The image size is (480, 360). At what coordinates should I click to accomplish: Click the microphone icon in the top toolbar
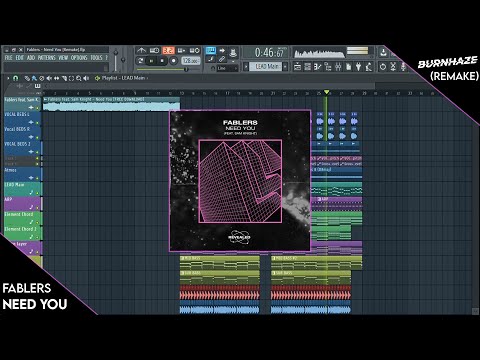(403, 67)
